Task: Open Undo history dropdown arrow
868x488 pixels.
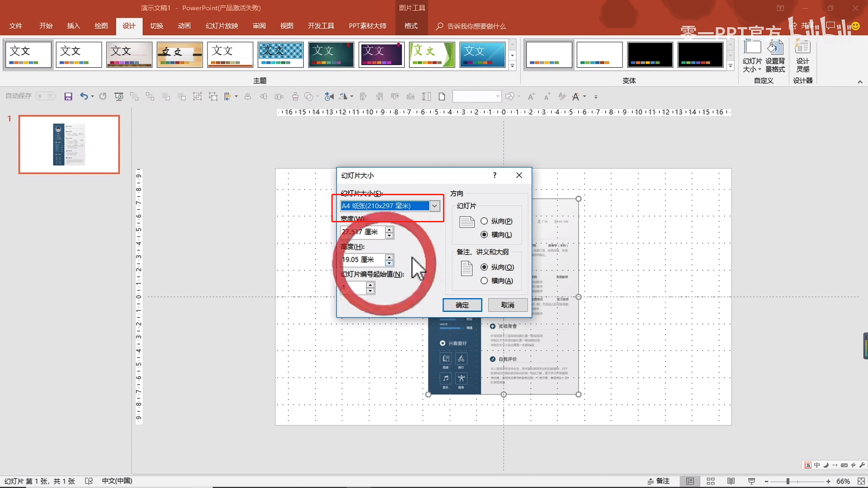Action: (92, 96)
